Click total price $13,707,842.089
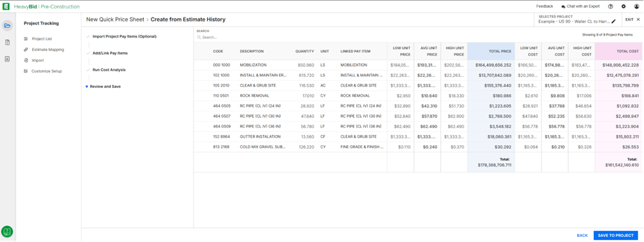 pos(495,76)
